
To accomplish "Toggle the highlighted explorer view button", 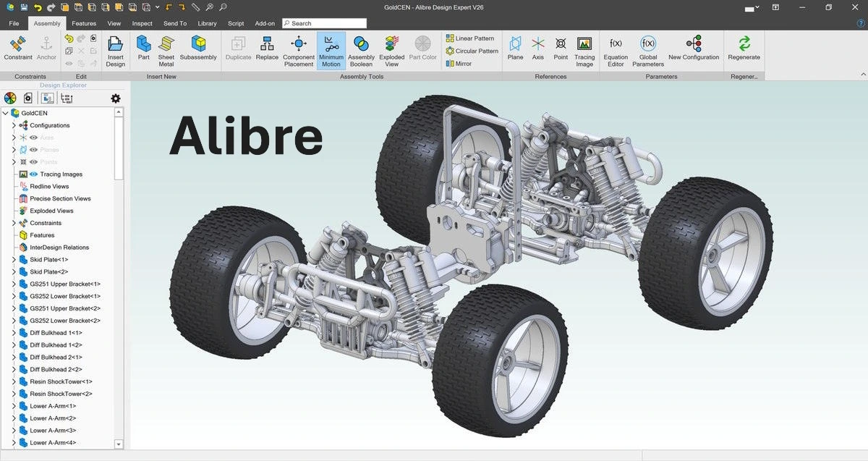I will [x=47, y=98].
